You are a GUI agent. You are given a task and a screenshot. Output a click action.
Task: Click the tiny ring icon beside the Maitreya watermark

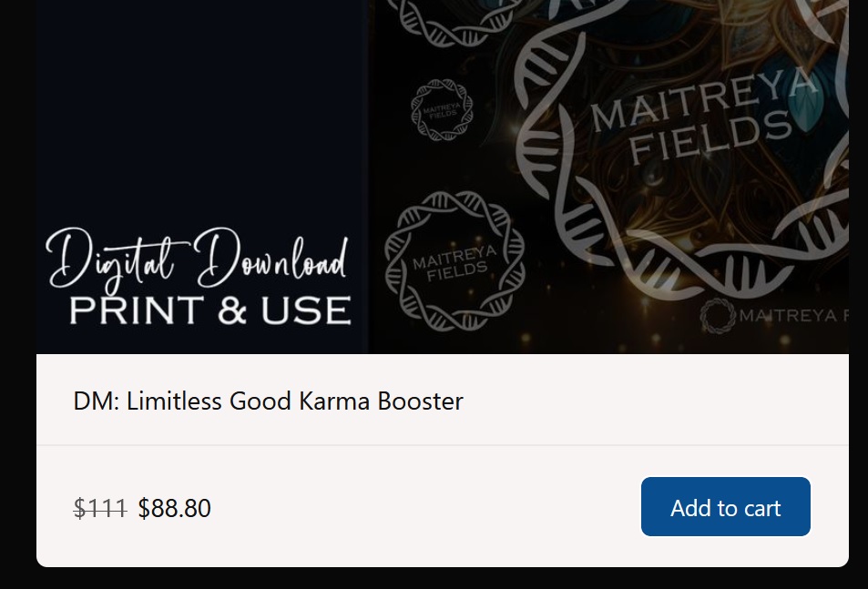[x=718, y=315]
